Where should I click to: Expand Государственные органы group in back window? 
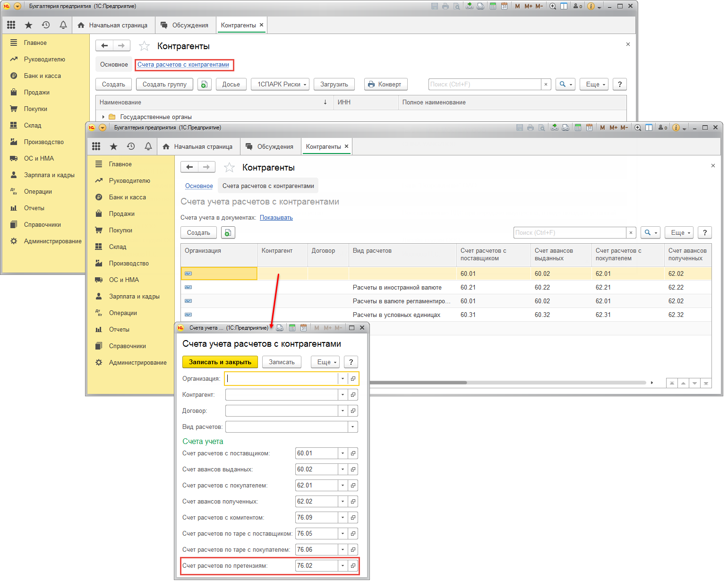(103, 117)
